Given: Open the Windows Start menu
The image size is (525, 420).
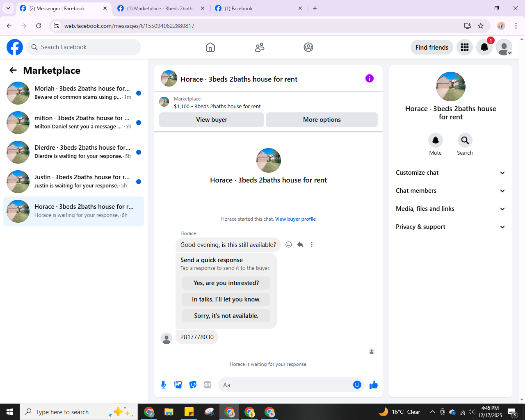Looking at the screenshot, I should coord(10,412).
